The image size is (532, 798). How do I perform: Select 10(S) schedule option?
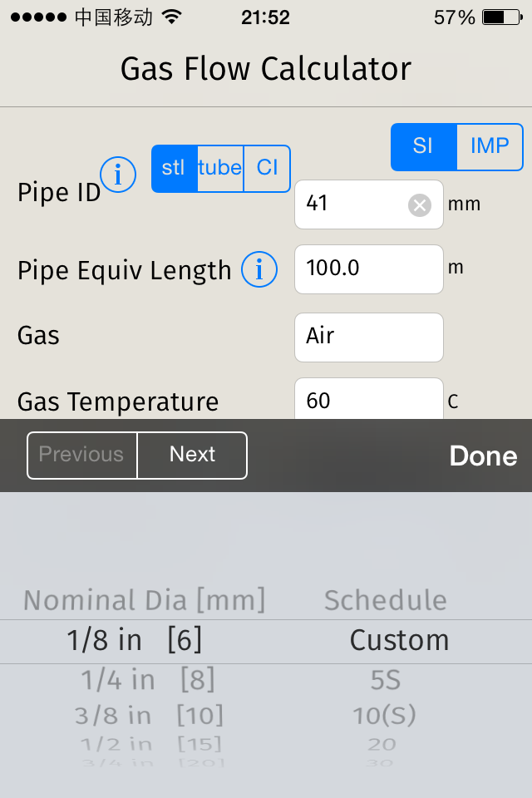point(382,714)
